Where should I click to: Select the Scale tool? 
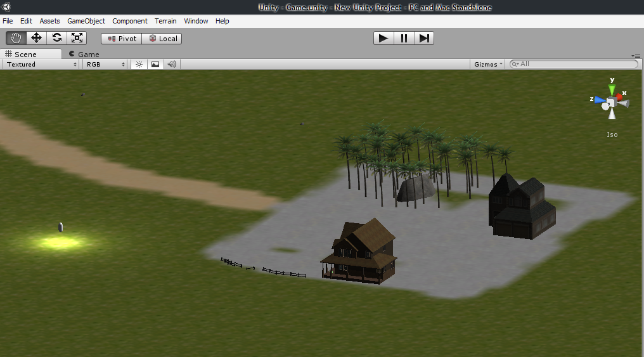(77, 38)
